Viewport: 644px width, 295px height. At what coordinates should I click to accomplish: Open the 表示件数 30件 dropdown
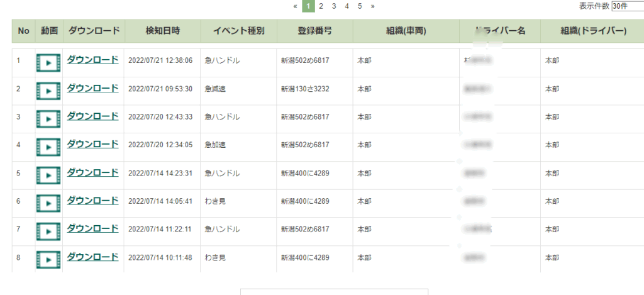pos(627,6)
